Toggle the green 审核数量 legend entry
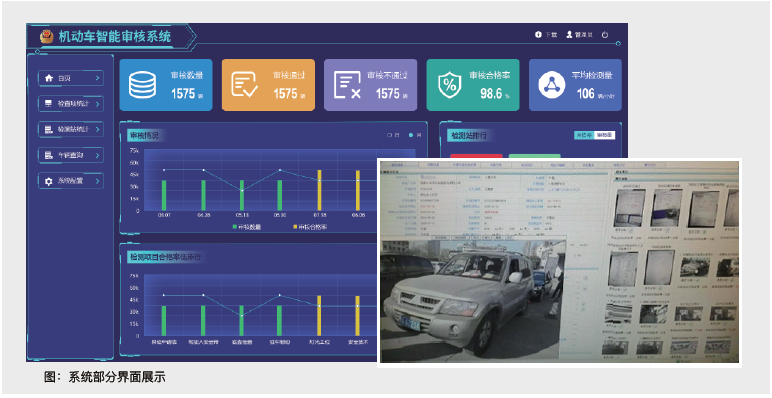 tap(247, 227)
